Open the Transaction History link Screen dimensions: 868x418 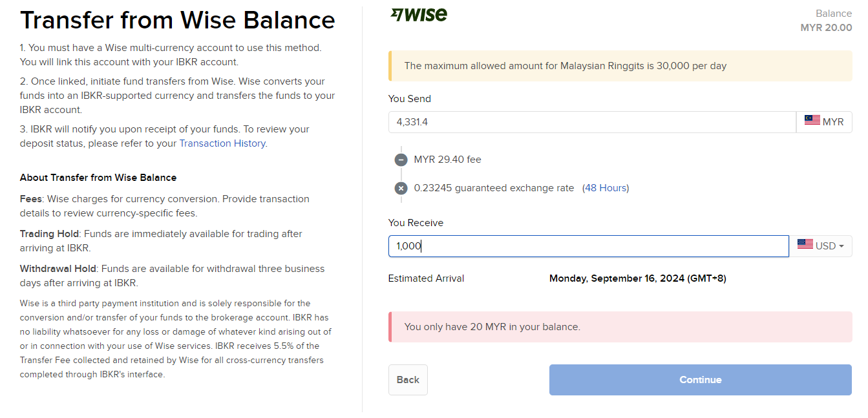(x=222, y=143)
